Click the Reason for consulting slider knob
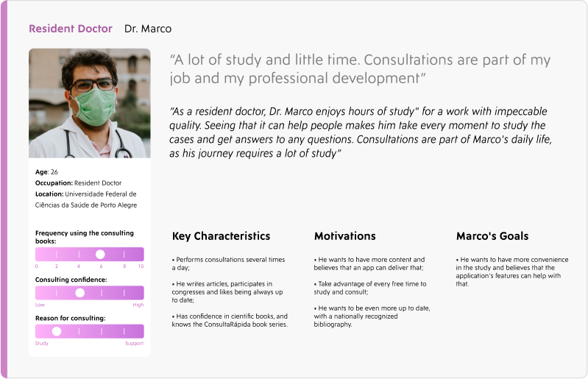 coord(57,331)
